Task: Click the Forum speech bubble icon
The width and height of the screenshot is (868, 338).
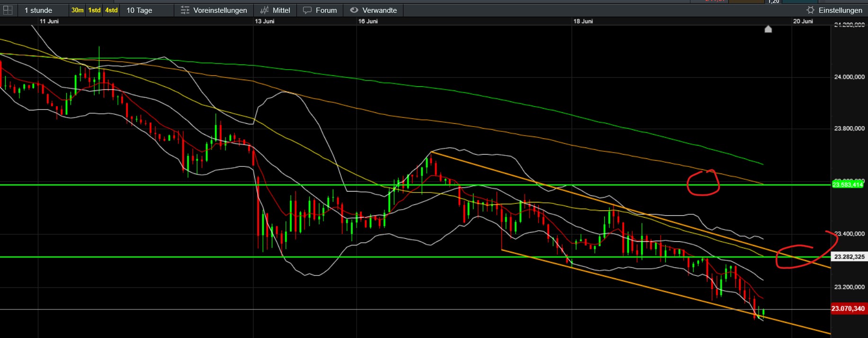Action: (307, 10)
